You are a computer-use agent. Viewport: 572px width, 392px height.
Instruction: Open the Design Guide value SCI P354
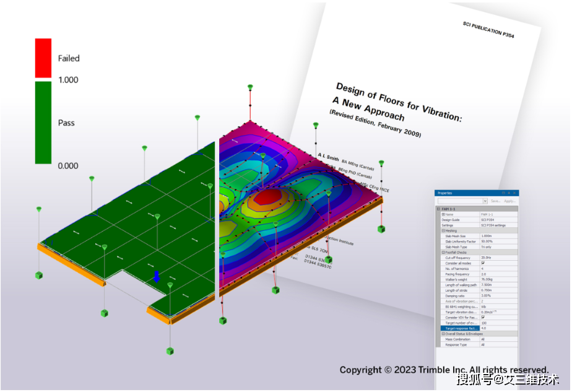(499, 220)
